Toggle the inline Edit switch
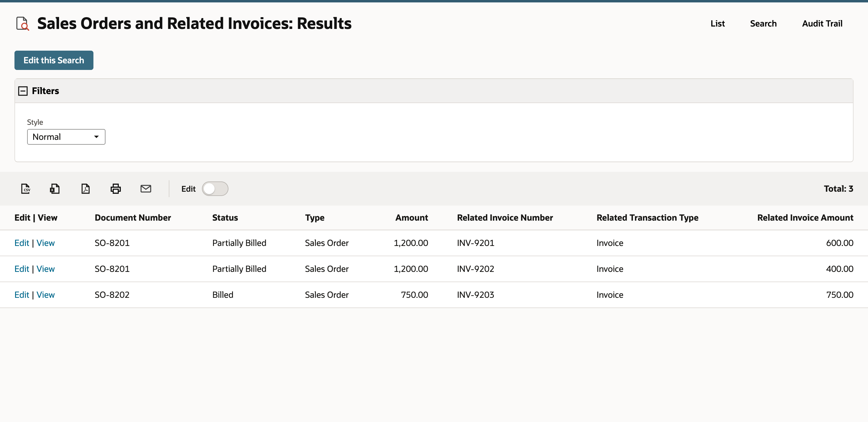Screen dimensions: 868x422 [215, 189]
